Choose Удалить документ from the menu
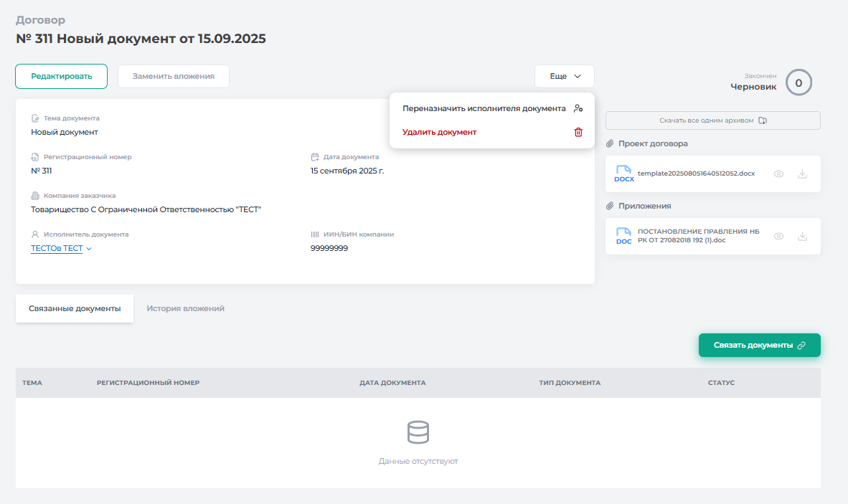The height and width of the screenshot is (504, 848). coord(439,132)
